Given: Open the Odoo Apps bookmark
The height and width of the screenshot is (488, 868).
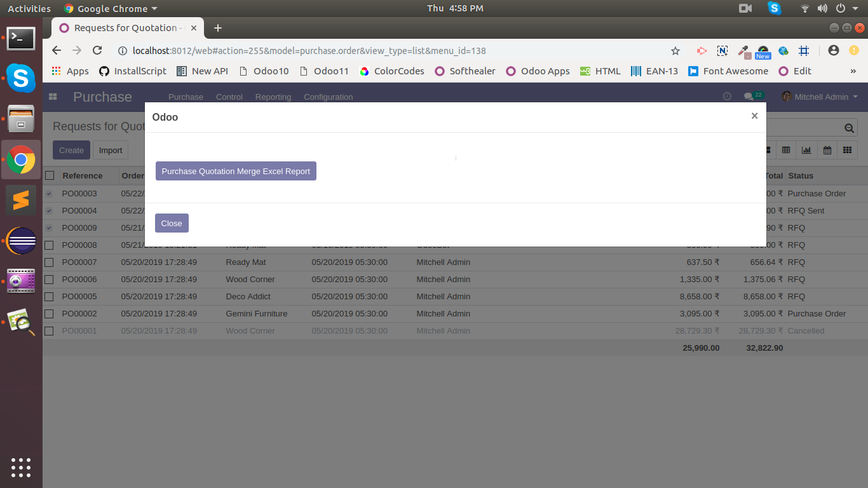Looking at the screenshot, I should click(x=538, y=71).
